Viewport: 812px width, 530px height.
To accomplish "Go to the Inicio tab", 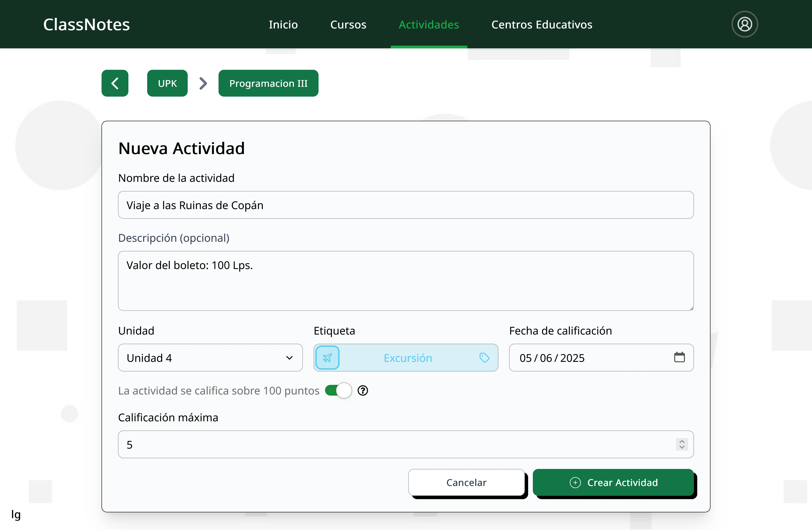I will [x=283, y=25].
